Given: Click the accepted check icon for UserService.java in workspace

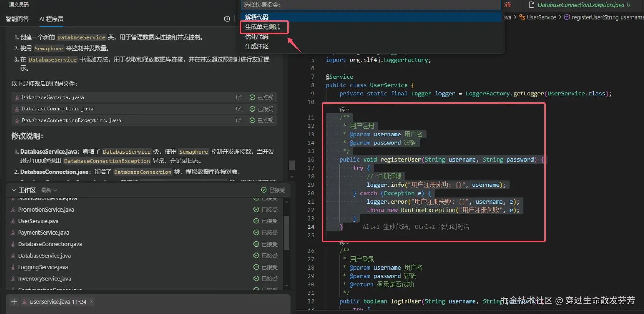Looking at the screenshot, I should [256, 221].
